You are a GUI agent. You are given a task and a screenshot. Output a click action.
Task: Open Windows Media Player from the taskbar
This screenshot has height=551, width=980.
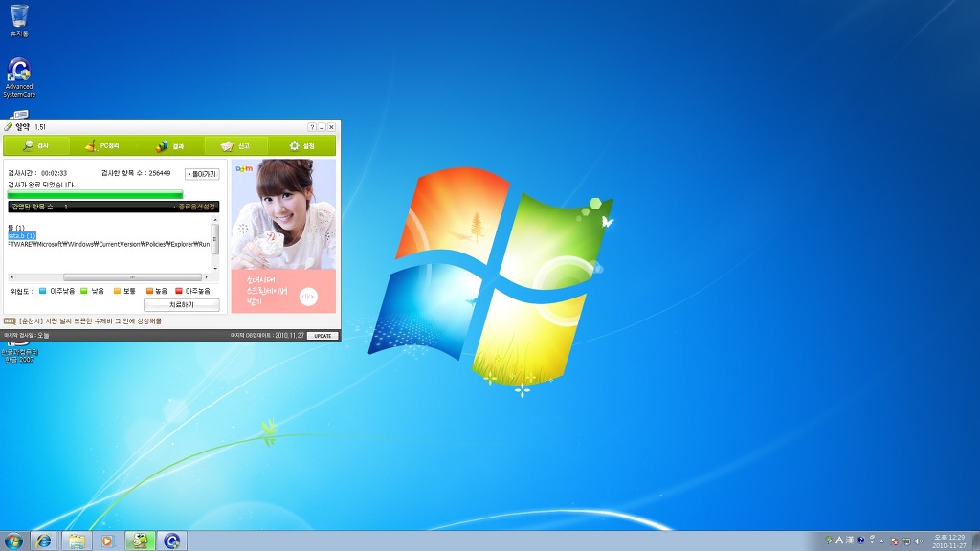tap(107, 541)
